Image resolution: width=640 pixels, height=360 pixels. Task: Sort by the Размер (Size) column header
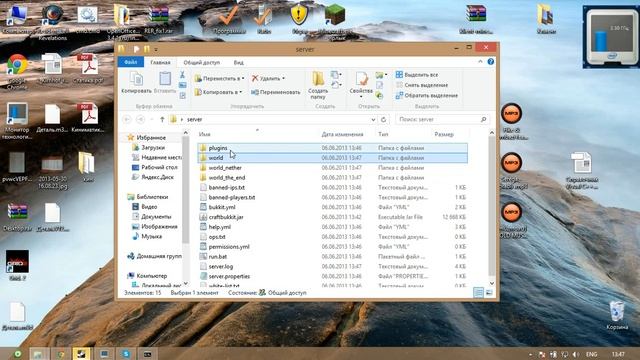(444, 134)
